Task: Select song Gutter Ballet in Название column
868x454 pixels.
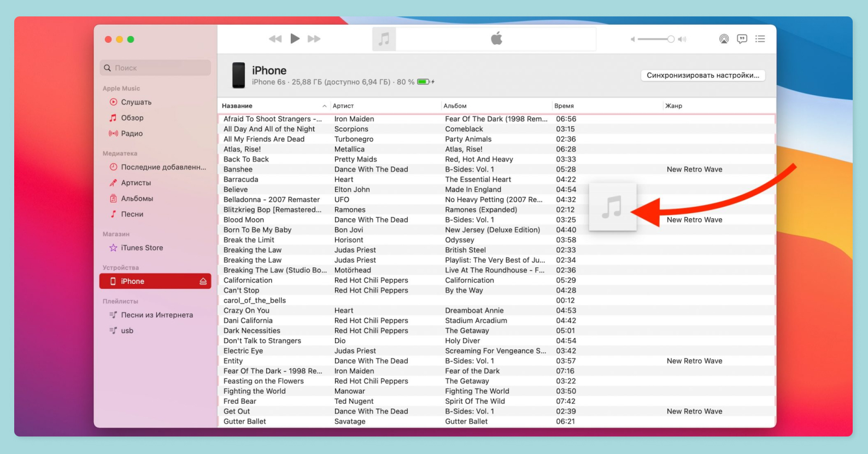Action: tap(245, 422)
